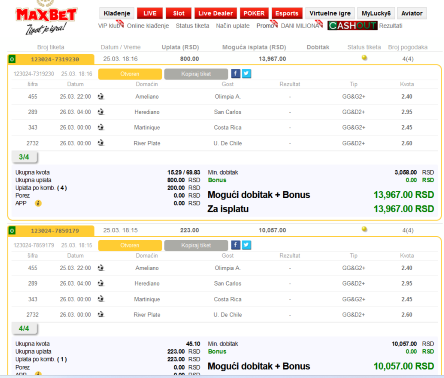Open MyLucky6 section
Image resolution: width=444 pixels, height=378 pixels.
[376, 13]
